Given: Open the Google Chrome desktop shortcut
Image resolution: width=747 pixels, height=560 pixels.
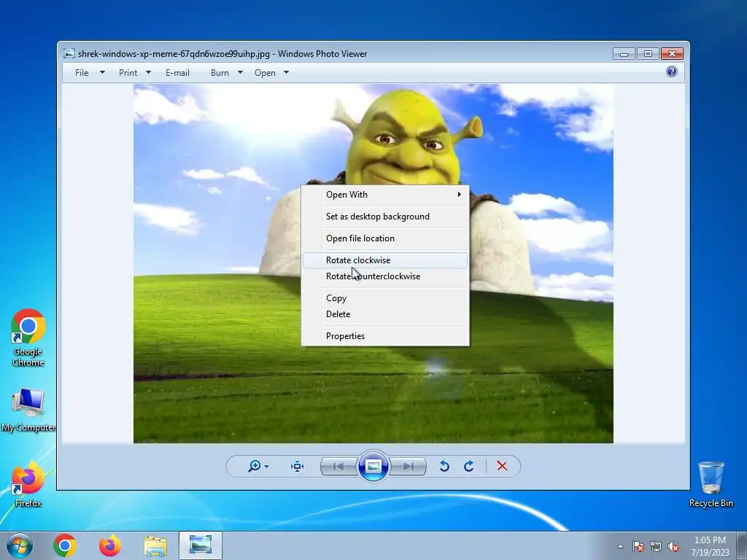Looking at the screenshot, I should coord(28,338).
